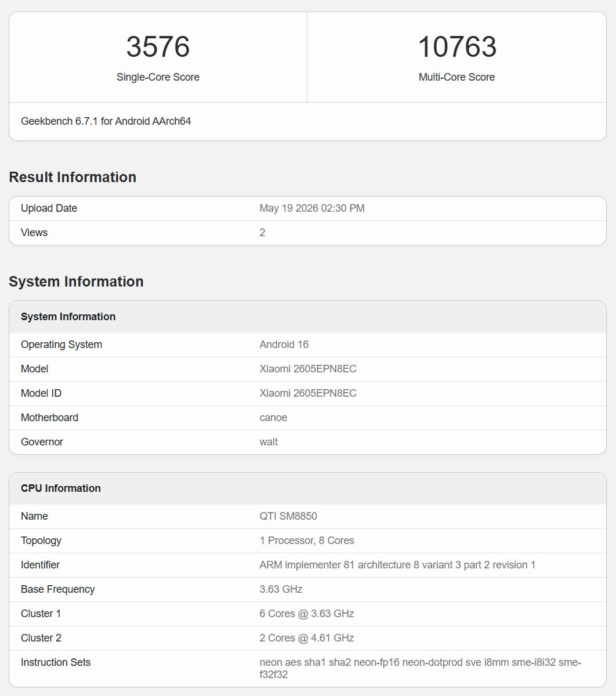Select the 1 Processor, 8 Cores value
The width and height of the screenshot is (616, 696).
307,541
